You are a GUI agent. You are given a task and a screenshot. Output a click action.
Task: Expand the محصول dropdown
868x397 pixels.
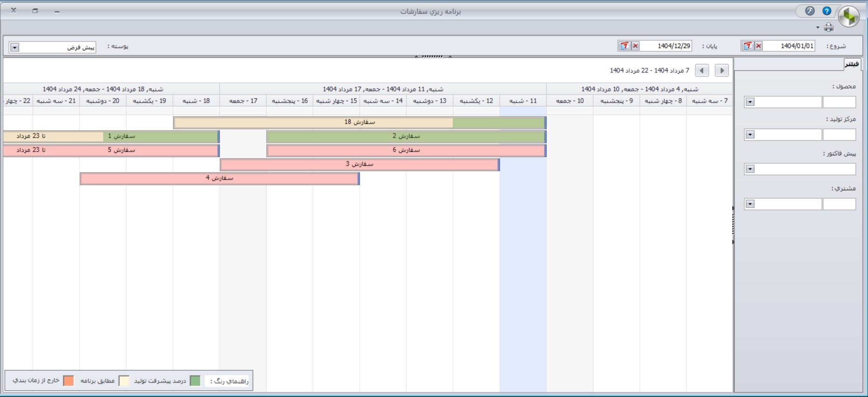pos(750,102)
